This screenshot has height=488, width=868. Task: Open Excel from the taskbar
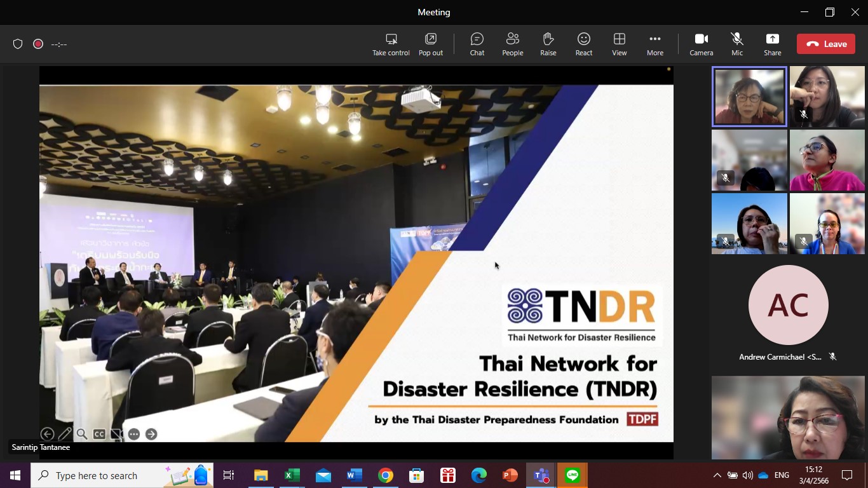(x=292, y=475)
